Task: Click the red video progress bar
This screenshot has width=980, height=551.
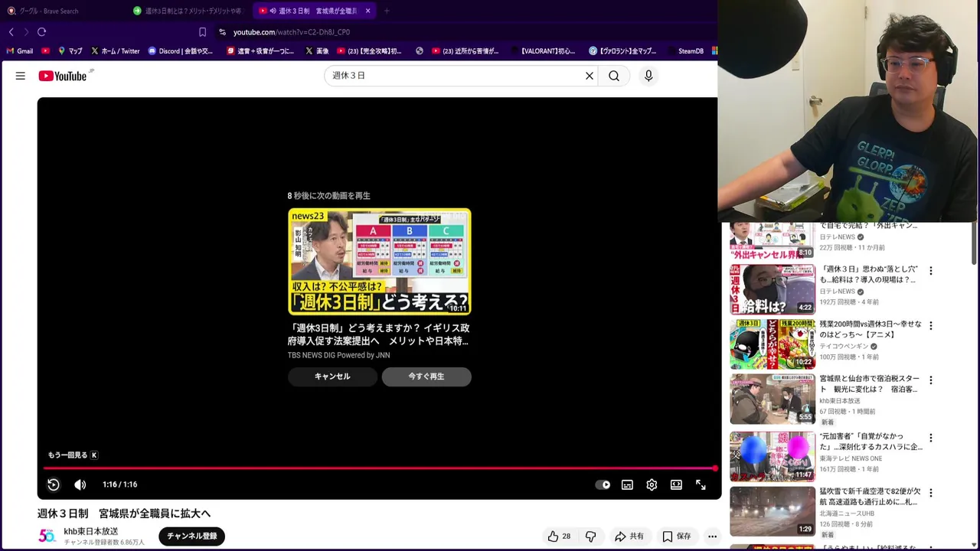Action: pos(380,468)
